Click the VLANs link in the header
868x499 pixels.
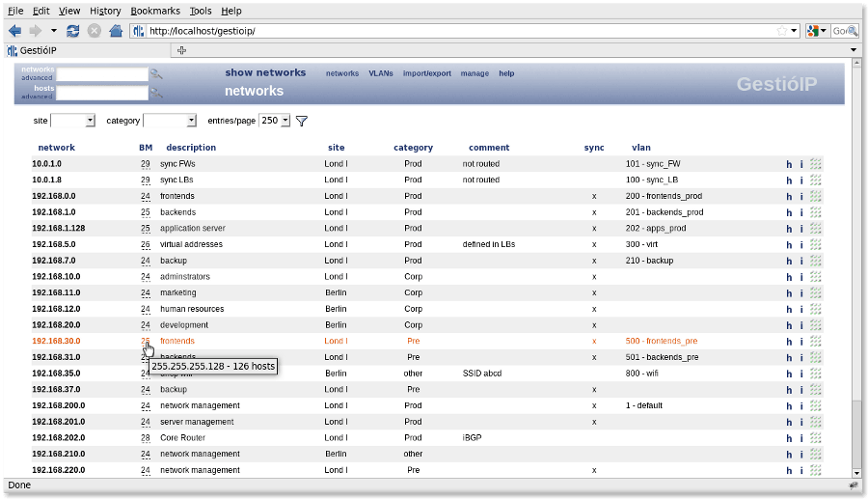380,73
